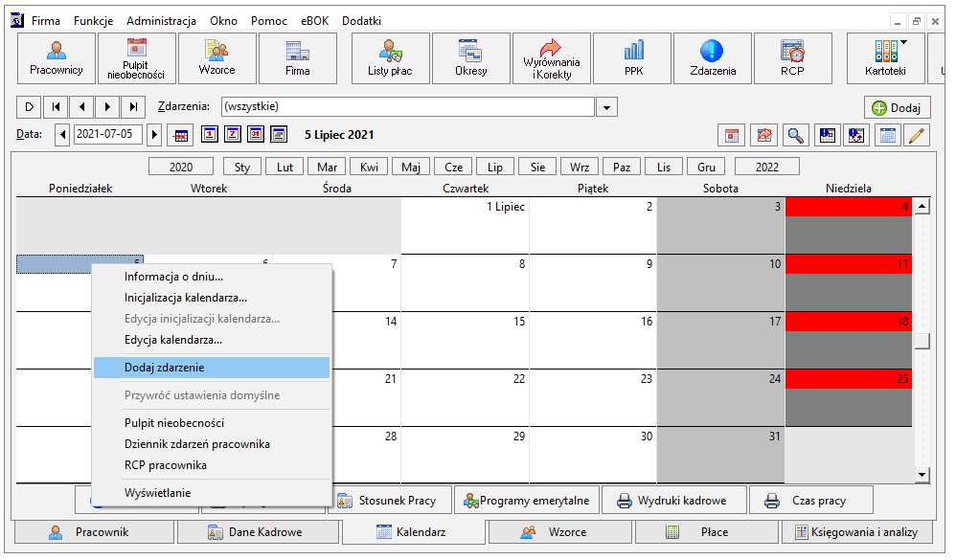The height and width of the screenshot is (560, 956).
Task: Open Listy płac
Action: pos(390,58)
